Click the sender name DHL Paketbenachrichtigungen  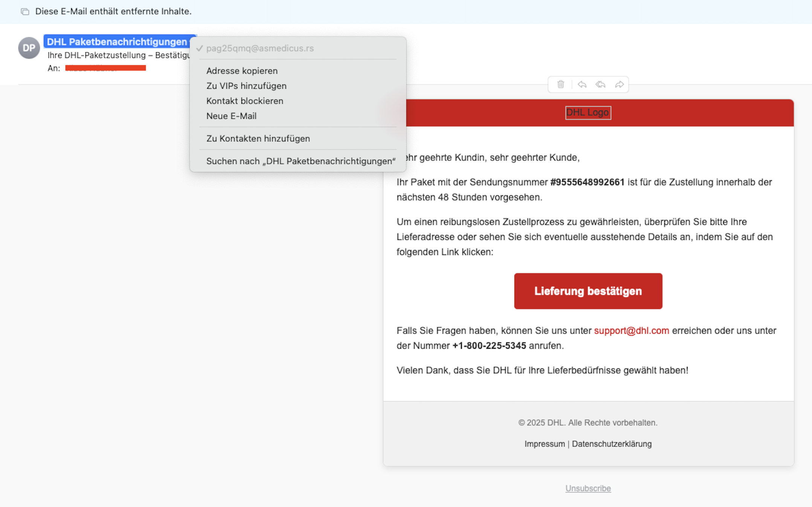[x=117, y=42]
